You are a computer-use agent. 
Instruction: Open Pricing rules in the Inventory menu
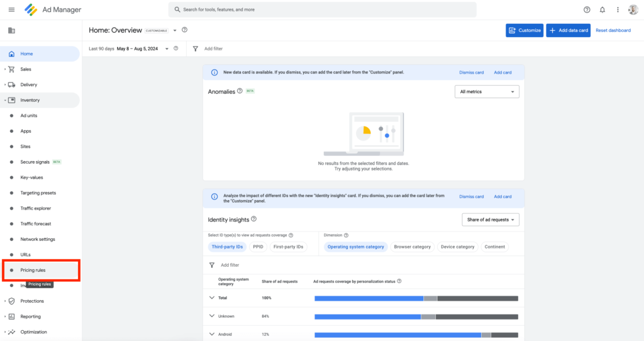(x=33, y=270)
